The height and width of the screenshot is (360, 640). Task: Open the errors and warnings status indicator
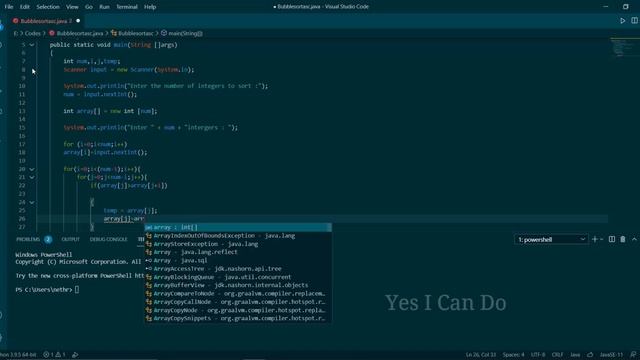click(x=54, y=355)
